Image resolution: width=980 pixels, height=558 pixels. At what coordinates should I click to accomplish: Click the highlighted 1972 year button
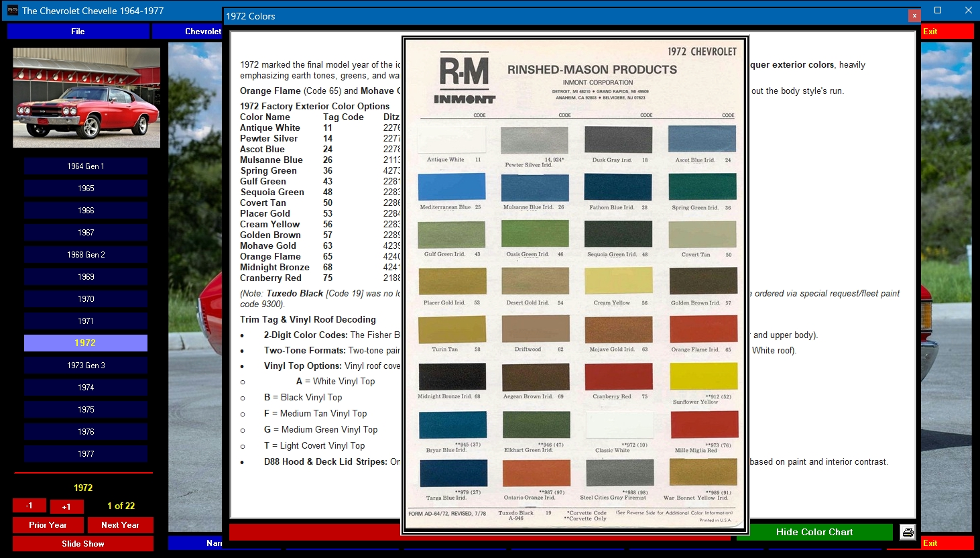coord(86,343)
